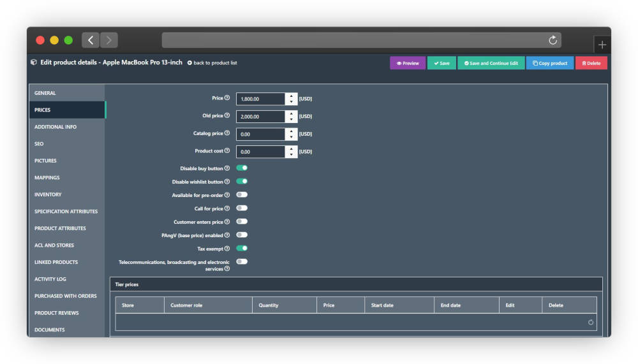The height and width of the screenshot is (364, 638).
Task: Open a new browser tab
Action: point(602,45)
